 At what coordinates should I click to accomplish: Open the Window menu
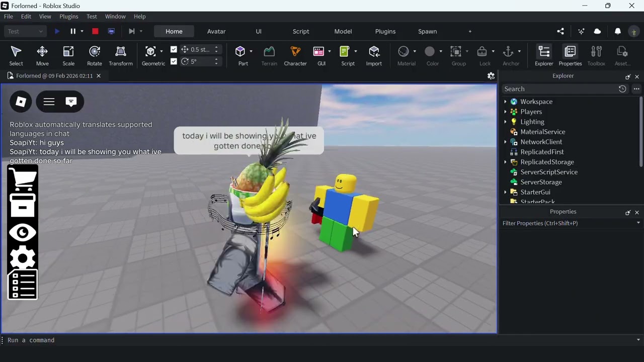click(x=115, y=17)
